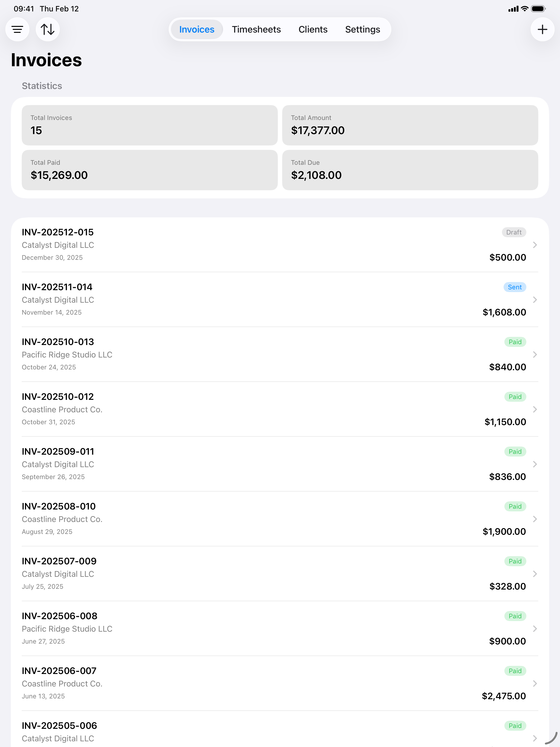This screenshot has height=747, width=560.
Task: Select the Total Paid statistic card
Action: coord(149,170)
